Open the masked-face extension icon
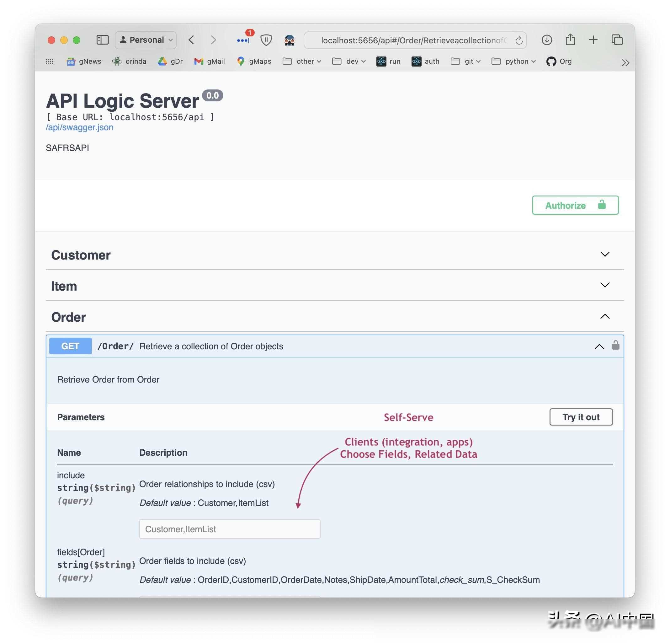The height and width of the screenshot is (644, 670). coord(289,40)
